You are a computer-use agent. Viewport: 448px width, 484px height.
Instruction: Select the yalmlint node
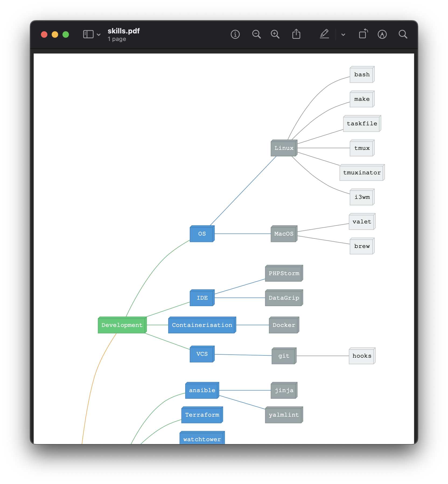tap(284, 415)
